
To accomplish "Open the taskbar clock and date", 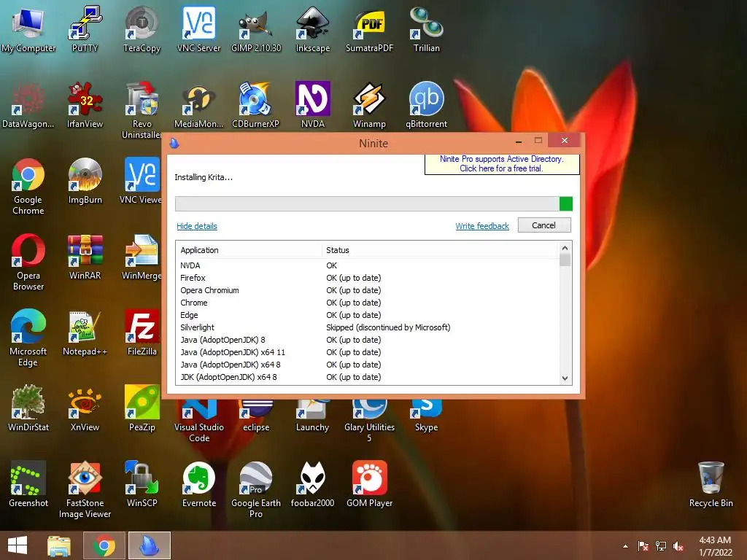I will [715, 546].
